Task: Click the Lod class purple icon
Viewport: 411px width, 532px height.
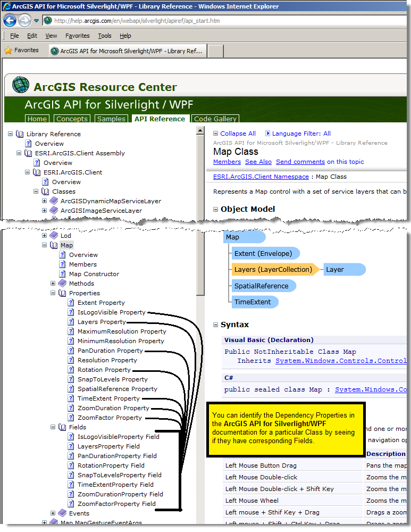Action: click(x=54, y=235)
